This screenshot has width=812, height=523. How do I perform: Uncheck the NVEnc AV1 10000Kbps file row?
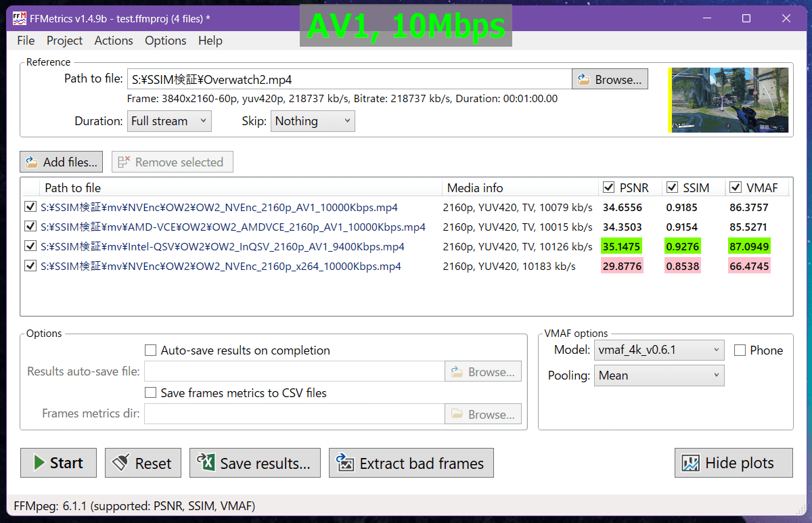[30, 207]
